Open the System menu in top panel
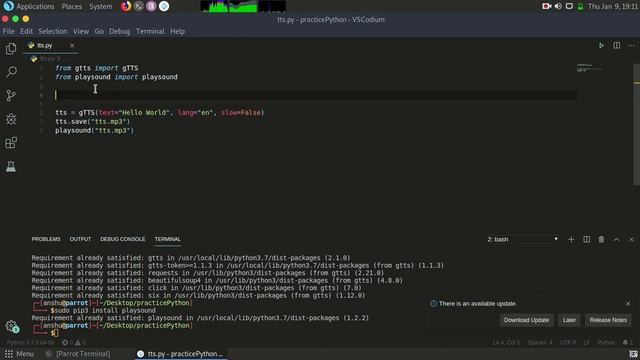 tap(100, 7)
